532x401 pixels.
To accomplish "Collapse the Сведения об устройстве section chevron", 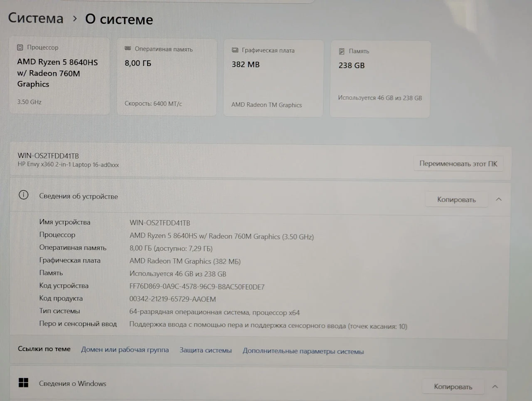I will pyautogui.click(x=499, y=199).
